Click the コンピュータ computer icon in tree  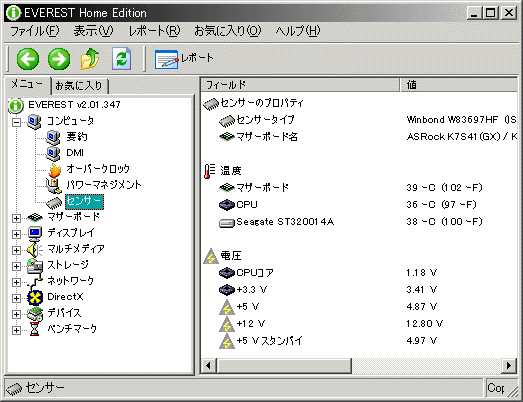34,121
